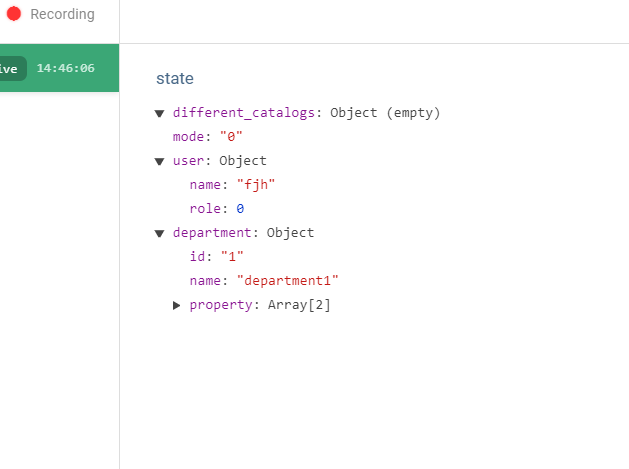Select the role key
The image size is (629, 469).
pos(205,209)
